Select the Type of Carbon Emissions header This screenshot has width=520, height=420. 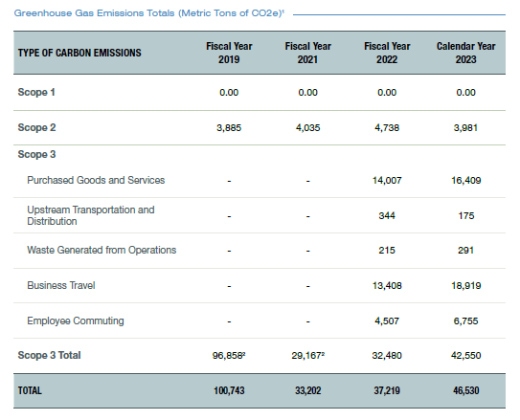click(x=79, y=53)
